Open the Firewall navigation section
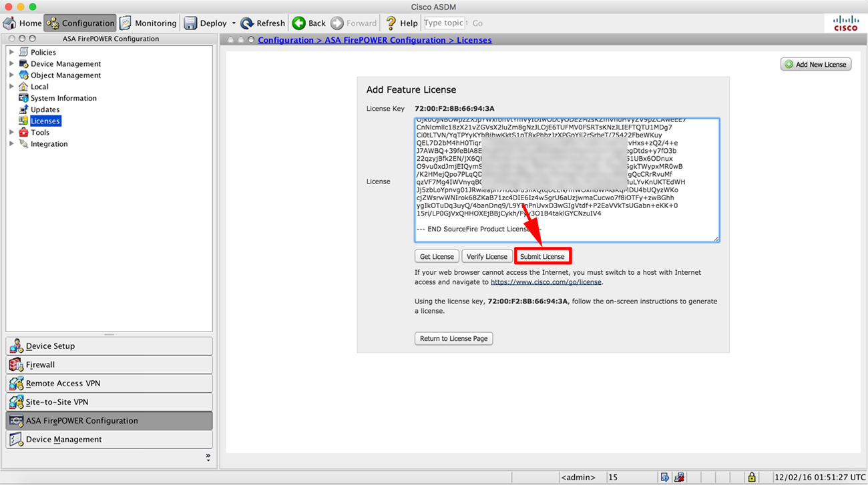This screenshot has width=868, height=485. [109, 365]
